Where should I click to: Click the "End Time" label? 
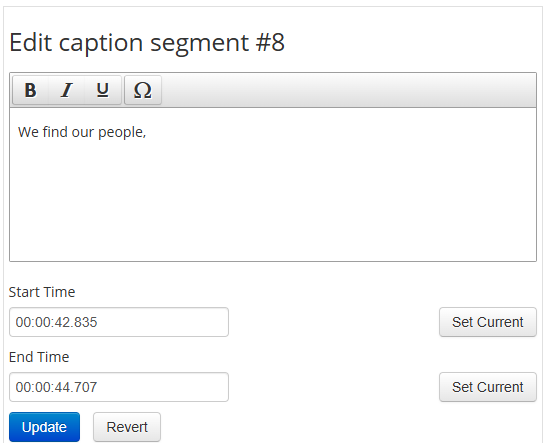(39, 357)
